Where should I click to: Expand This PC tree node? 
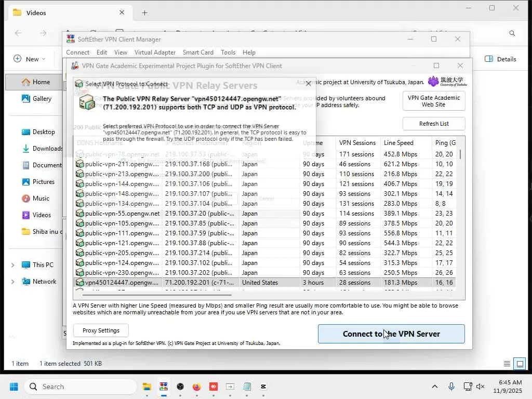point(12,265)
